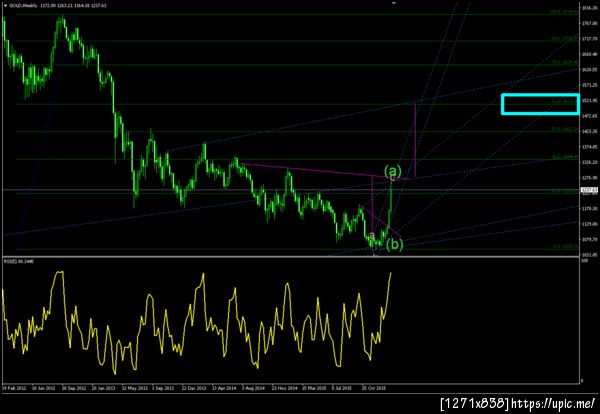Click the 1079.70 price axis label

589,240
